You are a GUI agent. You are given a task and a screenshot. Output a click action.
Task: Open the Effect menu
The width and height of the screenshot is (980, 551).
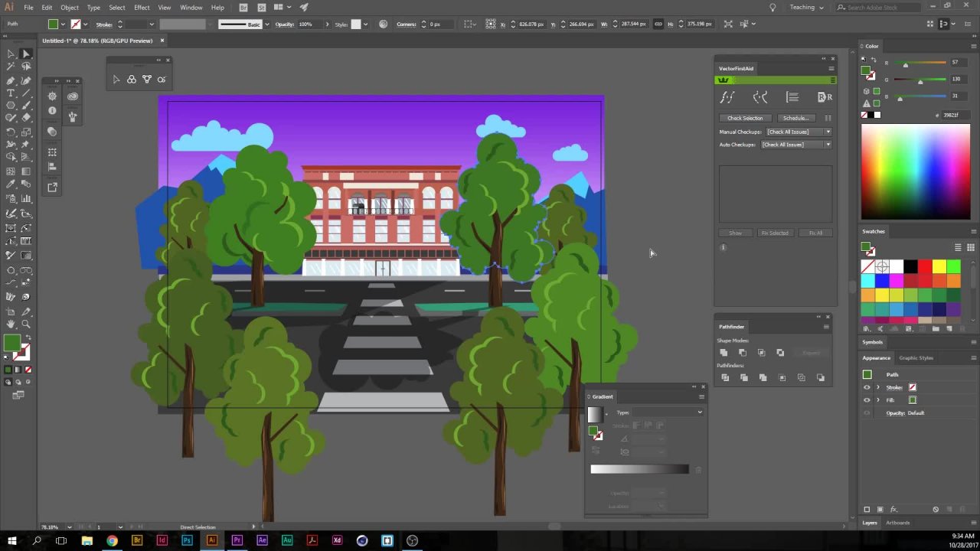pos(142,8)
